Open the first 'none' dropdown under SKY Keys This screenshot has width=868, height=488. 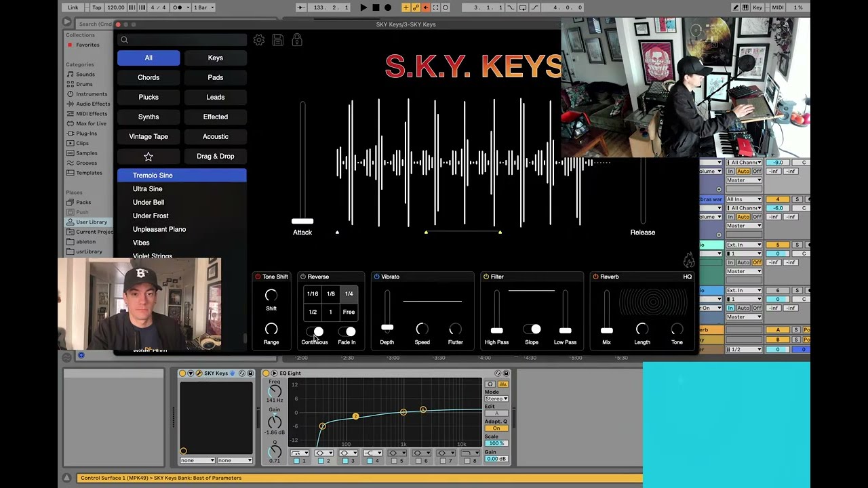[198, 460]
